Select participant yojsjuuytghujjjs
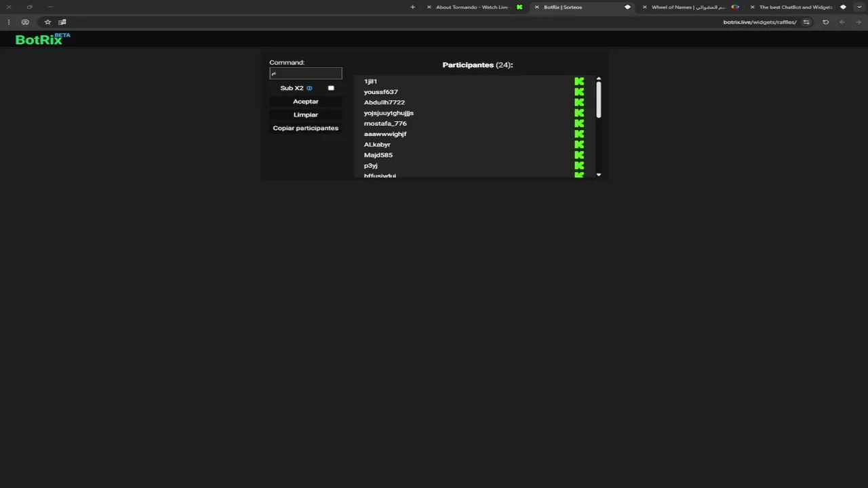Screen dimensions: 868x488 pos(389,113)
